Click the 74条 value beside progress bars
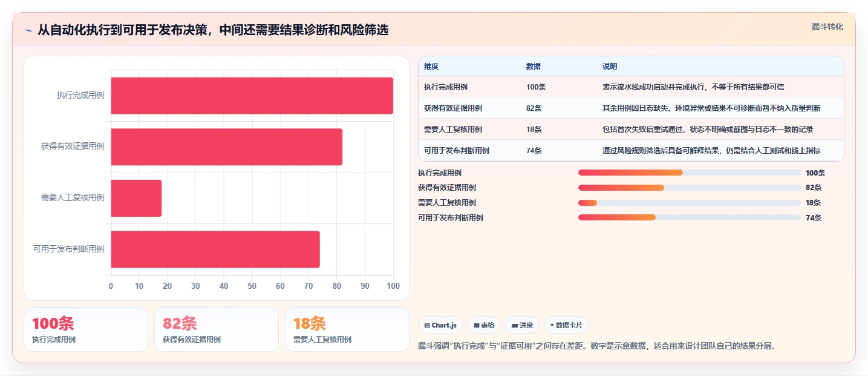 [814, 218]
